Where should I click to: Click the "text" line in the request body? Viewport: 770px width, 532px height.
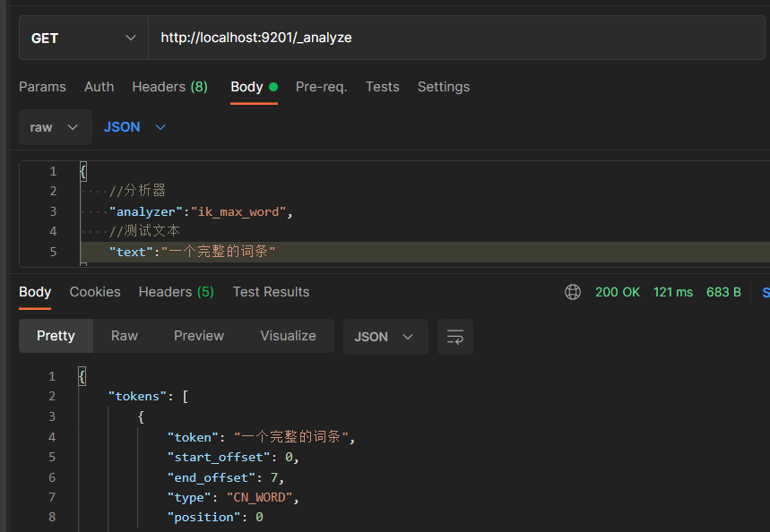[192, 252]
